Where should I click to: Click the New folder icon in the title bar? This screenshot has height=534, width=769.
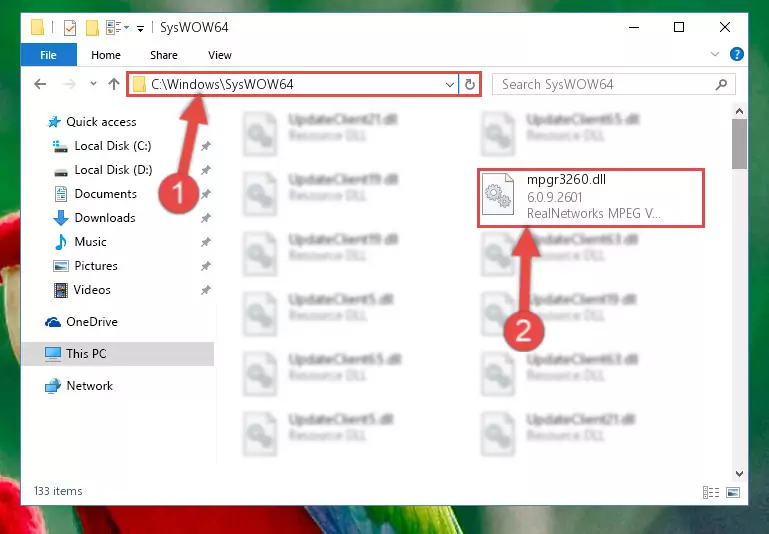(92, 27)
